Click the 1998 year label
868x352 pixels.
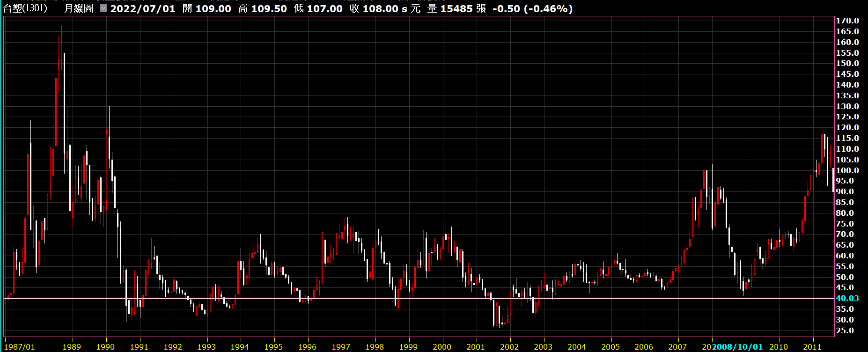375,347
